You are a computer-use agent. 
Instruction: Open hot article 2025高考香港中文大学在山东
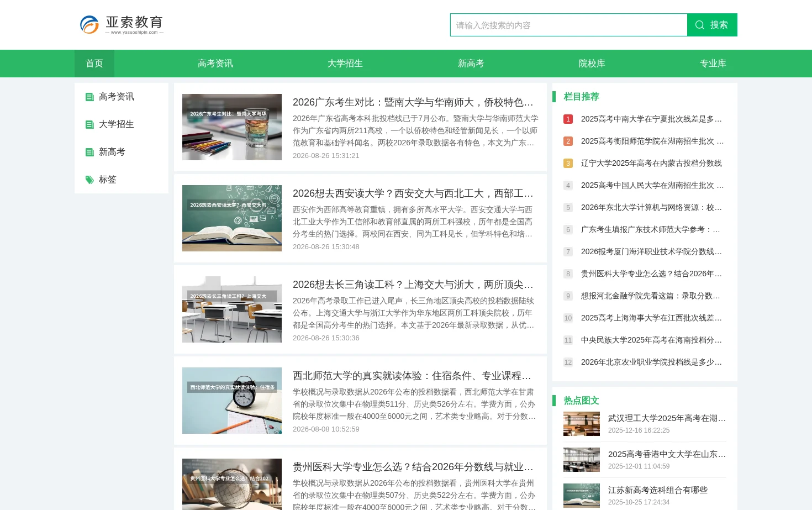click(667, 454)
